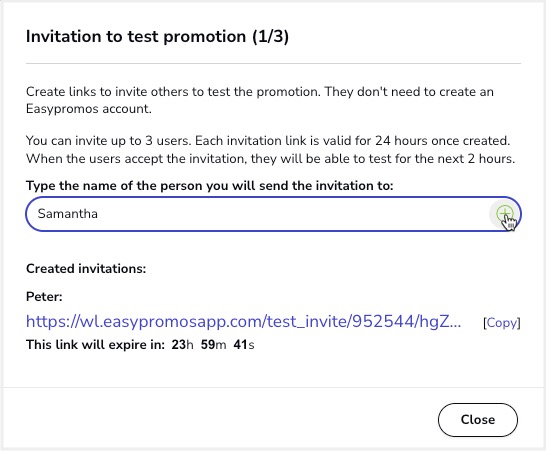Click the 59m minutes countdown value

pos(213,345)
